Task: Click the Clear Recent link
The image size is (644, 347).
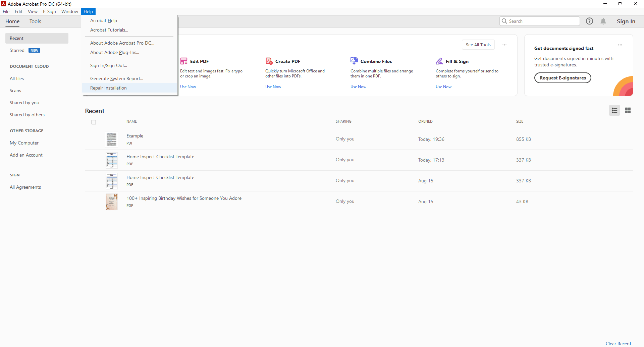Action: point(619,343)
